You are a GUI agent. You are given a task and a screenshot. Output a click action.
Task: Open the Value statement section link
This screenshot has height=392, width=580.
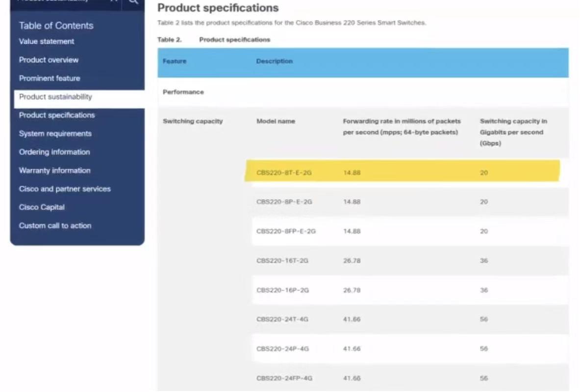point(47,42)
